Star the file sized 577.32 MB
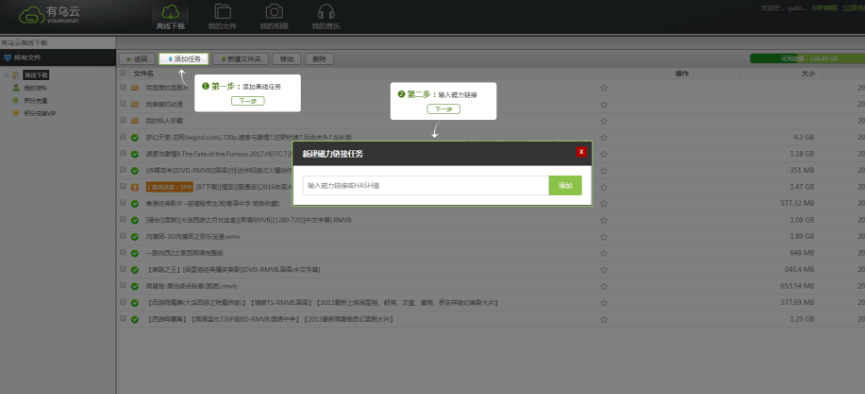Viewport: 865px width, 394px height. pyautogui.click(x=604, y=204)
